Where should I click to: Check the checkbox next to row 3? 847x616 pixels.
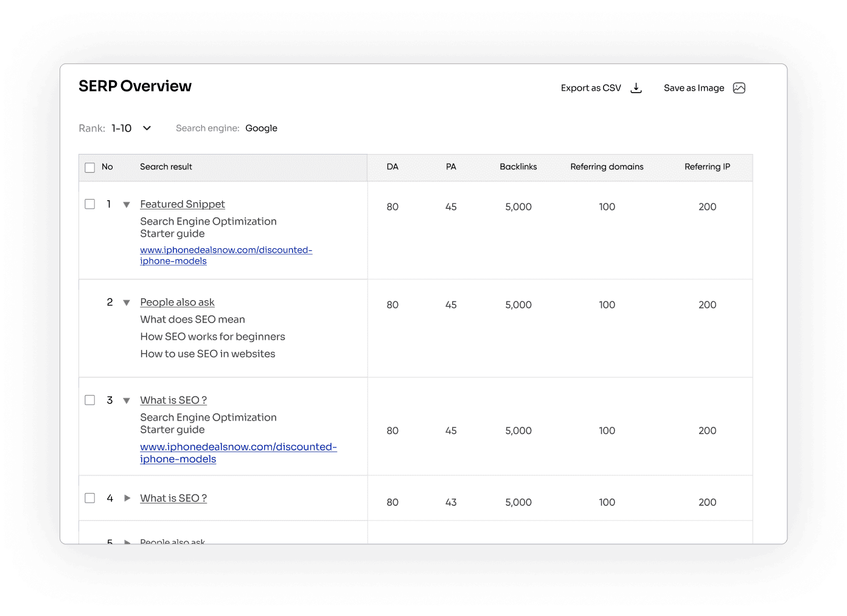(x=89, y=400)
